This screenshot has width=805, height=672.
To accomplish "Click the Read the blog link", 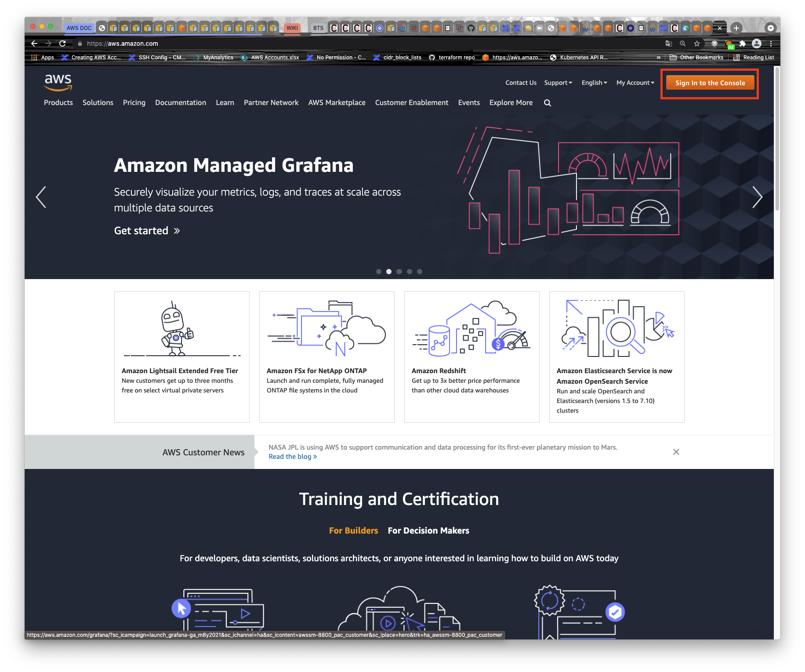I will coord(293,457).
